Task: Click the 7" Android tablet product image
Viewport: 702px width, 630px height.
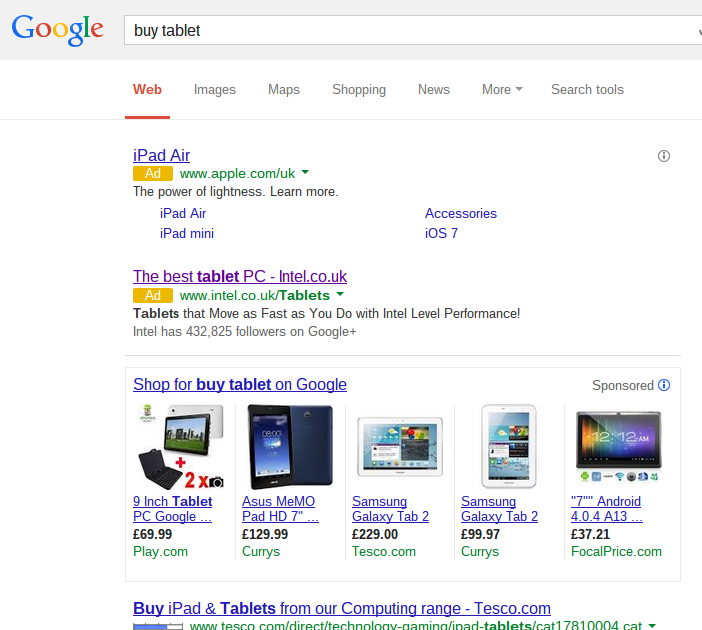Action: (618, 446)
